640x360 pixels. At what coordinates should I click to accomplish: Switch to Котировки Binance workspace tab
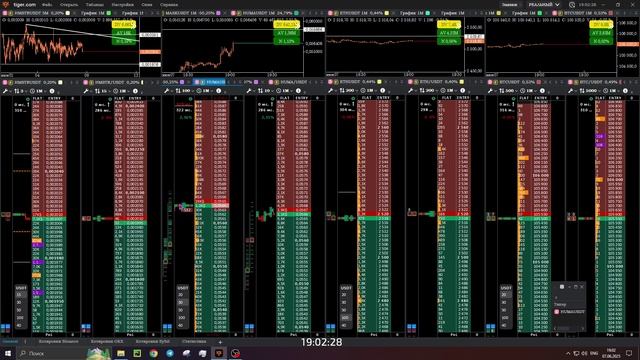point(58,342)
